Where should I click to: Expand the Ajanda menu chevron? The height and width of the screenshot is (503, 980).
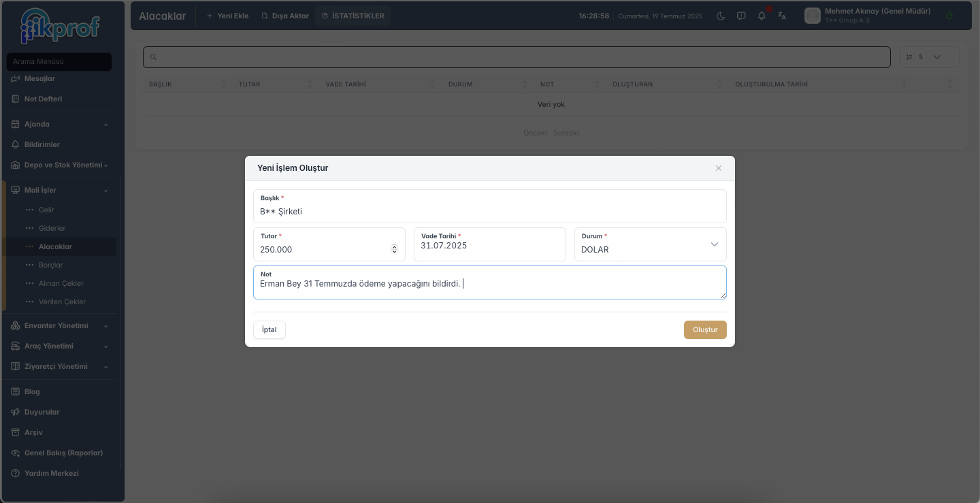tap(105, 125)
